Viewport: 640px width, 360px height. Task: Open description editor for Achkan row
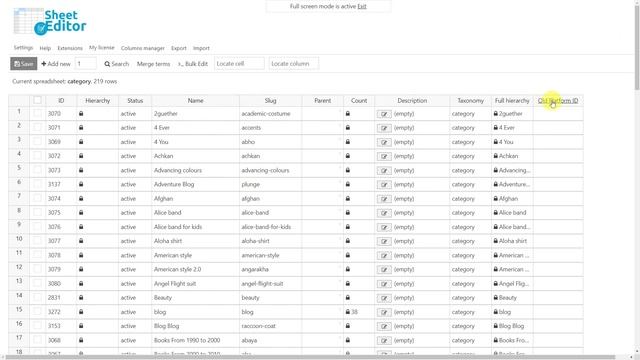click(x=384, y=156)
